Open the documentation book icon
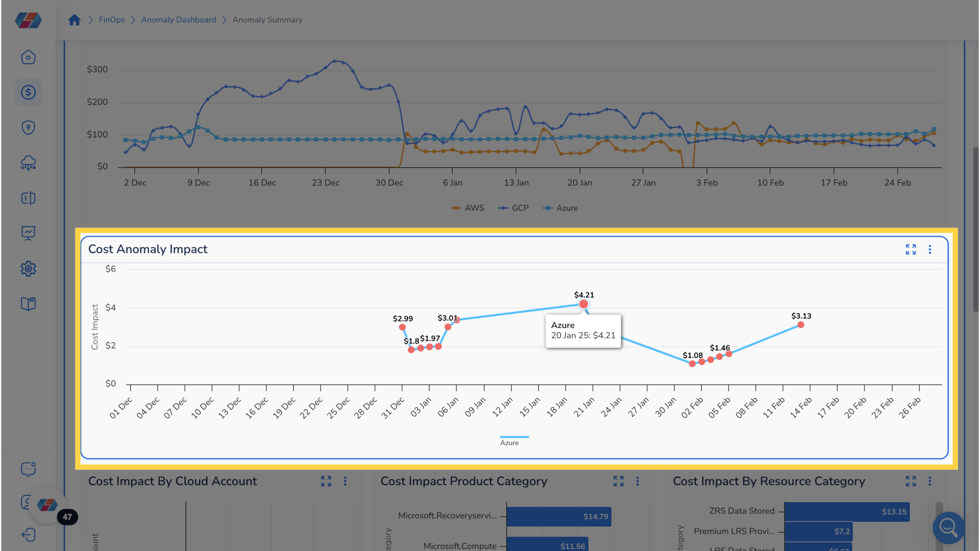Image resolution: width=980 pixels, height=551 pixels. click(28, 304)
